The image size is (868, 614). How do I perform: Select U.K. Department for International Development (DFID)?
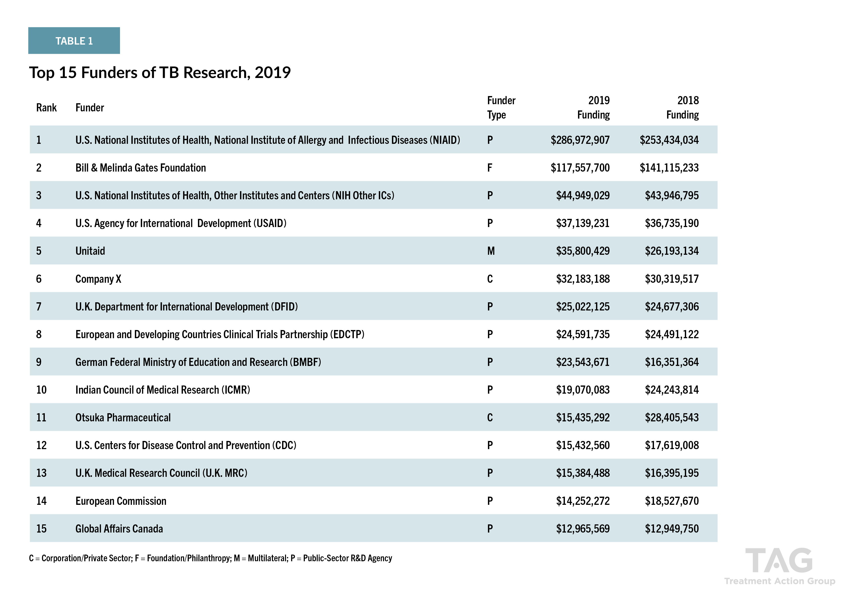click(x=186, y=307)
